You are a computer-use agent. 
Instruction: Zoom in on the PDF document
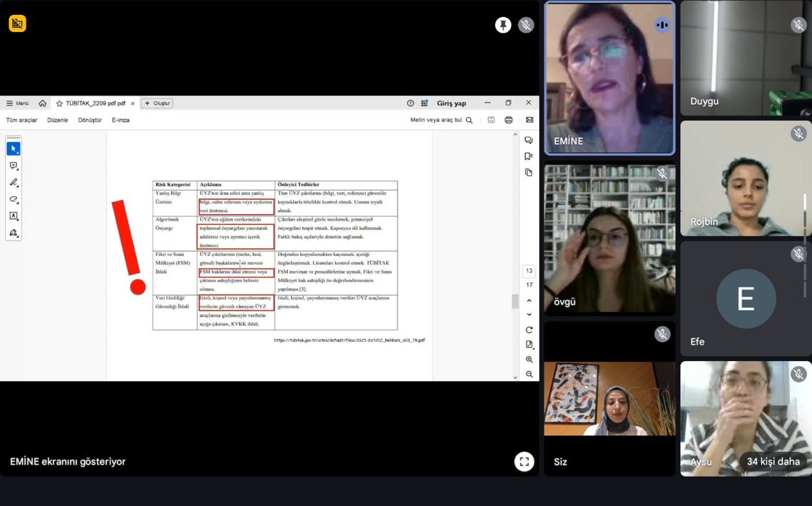point(529,360)
